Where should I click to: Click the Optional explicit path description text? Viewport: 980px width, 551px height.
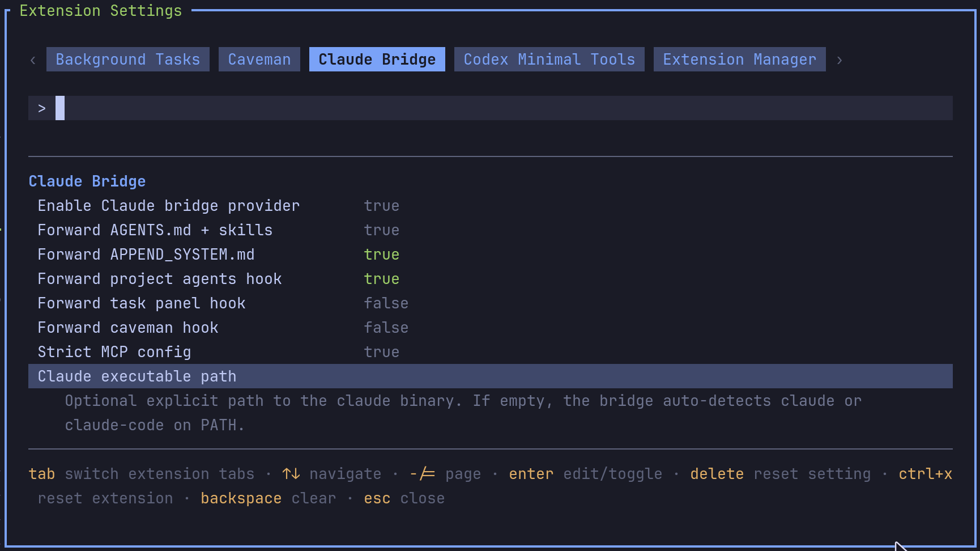463,413
